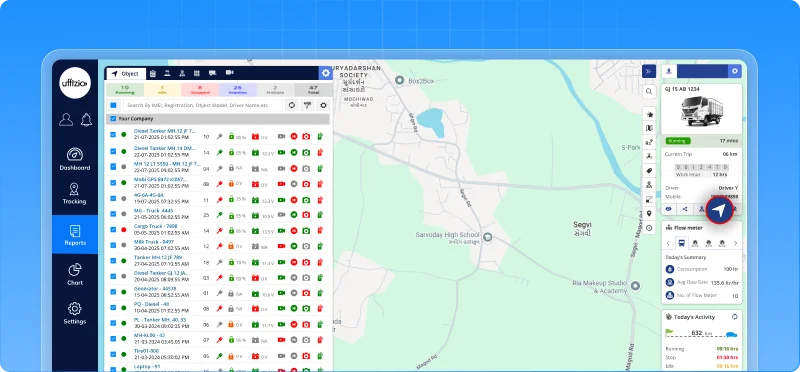The height and width of the screenshot is (372, 800).
Task: Uncheck the Cargo Truck - 7898 checkbox
Action: coord(113,229)
